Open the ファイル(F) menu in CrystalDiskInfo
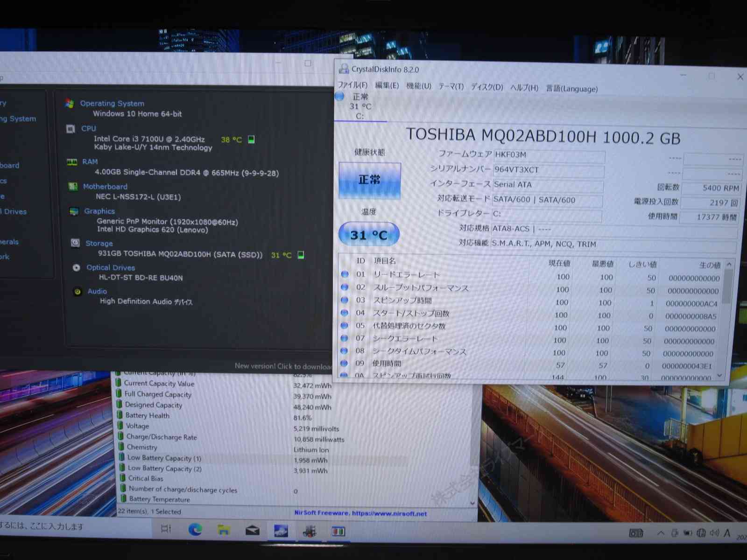747x560 pixels. [x=352, y=85]
